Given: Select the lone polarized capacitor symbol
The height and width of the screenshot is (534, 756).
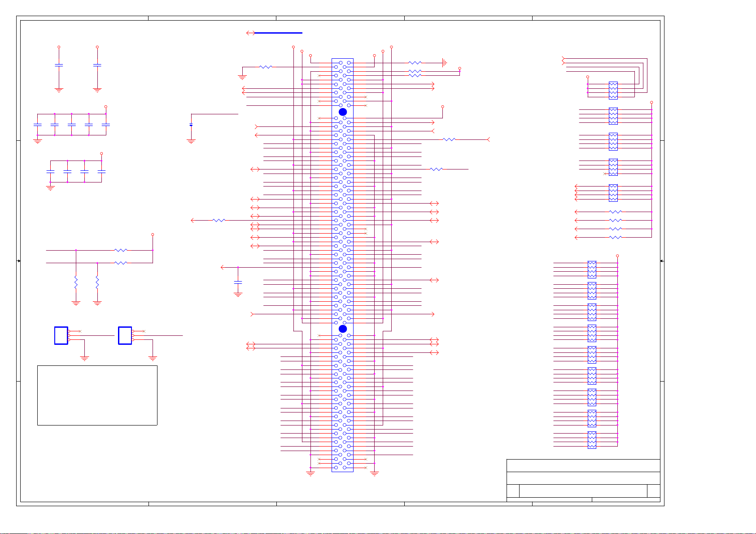Looking at the screenshot, I should tap(191, 125).
